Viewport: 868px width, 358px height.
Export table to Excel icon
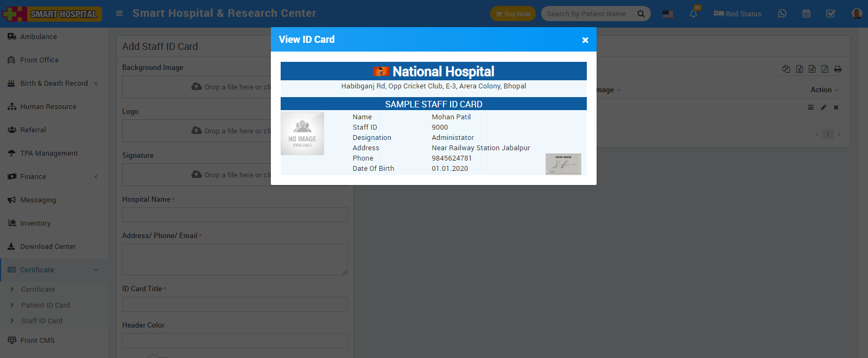799,69
